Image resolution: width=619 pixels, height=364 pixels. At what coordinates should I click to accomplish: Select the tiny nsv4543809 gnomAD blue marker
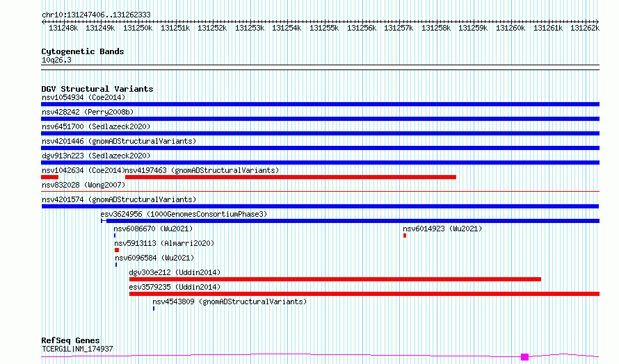click(154, 308)
